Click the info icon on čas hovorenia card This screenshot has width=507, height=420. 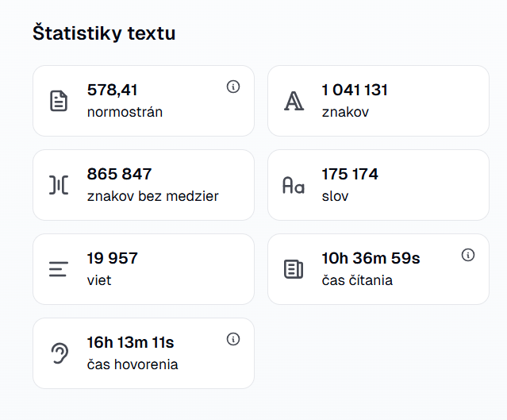pos(233,339)
